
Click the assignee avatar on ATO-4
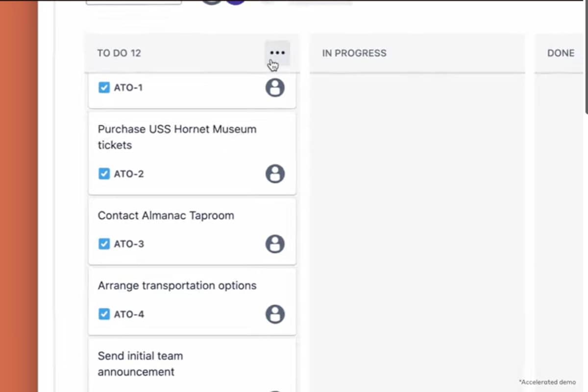tap(275, 314)
